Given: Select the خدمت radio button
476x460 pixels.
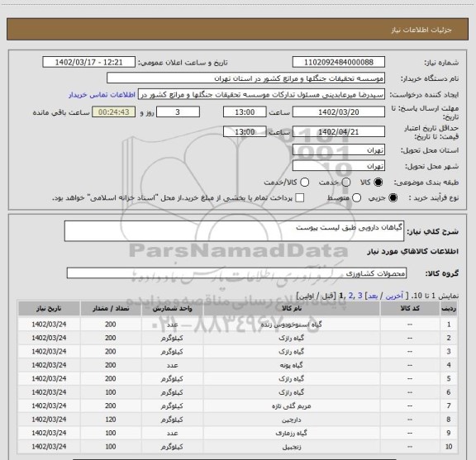Looking at the screenshot, I should (x=345, y=182).
